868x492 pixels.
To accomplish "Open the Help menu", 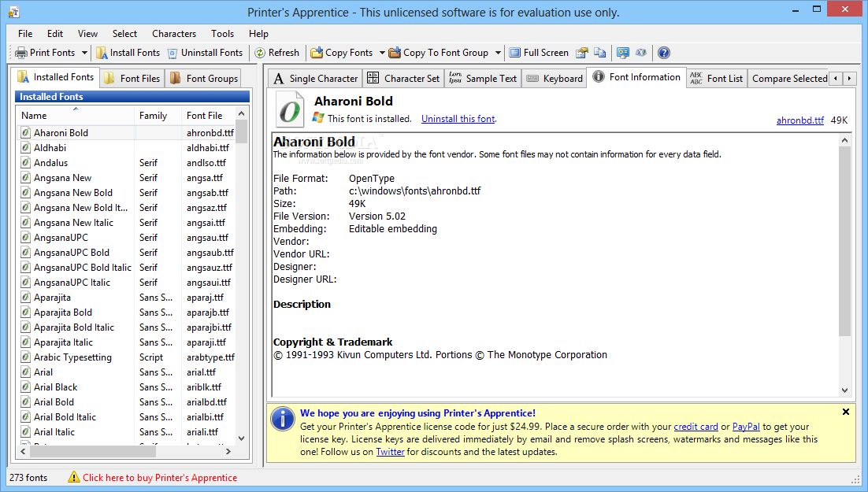I will pyautogui.click(x=258, y=34).
